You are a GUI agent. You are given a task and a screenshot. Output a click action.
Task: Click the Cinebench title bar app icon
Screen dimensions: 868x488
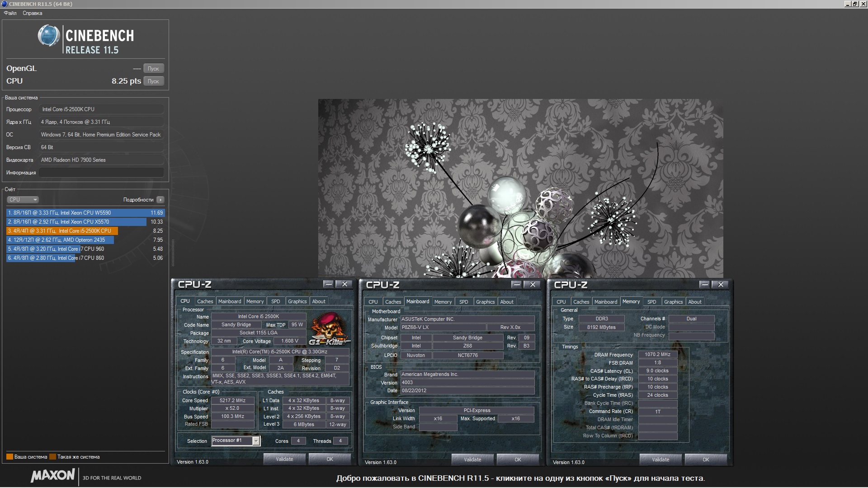5,4
